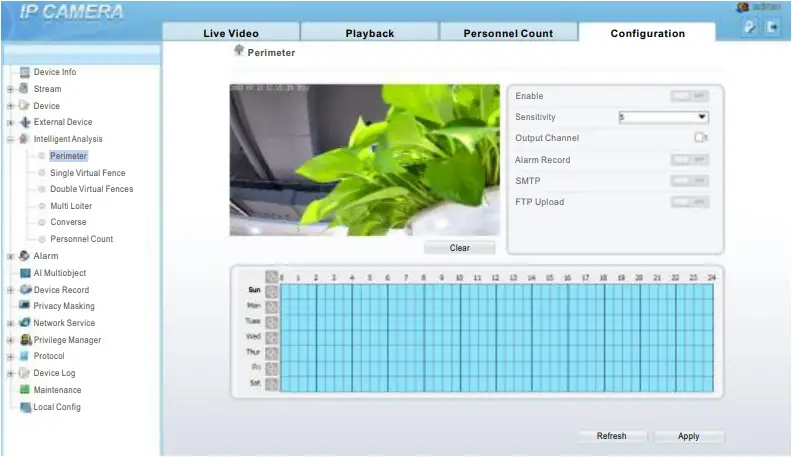Click the Wed row schedule select icon
This screenshot has height=457, width=792.
tap(272, 338)
